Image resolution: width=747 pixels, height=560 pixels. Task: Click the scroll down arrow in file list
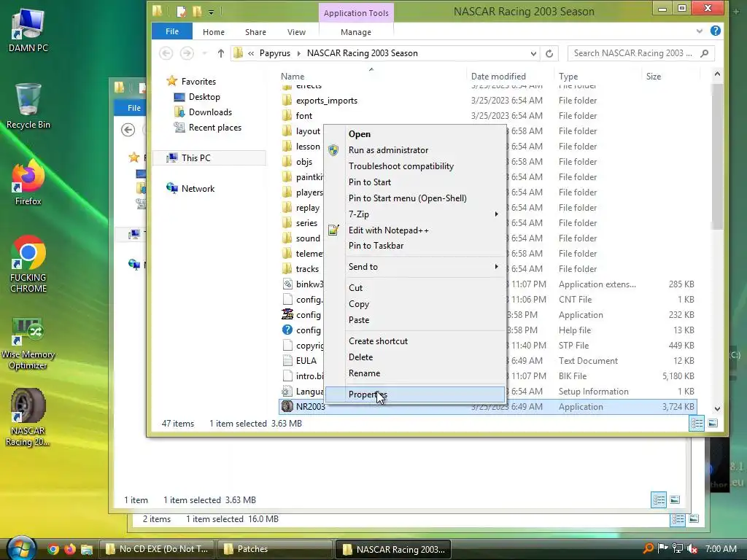[717, 408]
